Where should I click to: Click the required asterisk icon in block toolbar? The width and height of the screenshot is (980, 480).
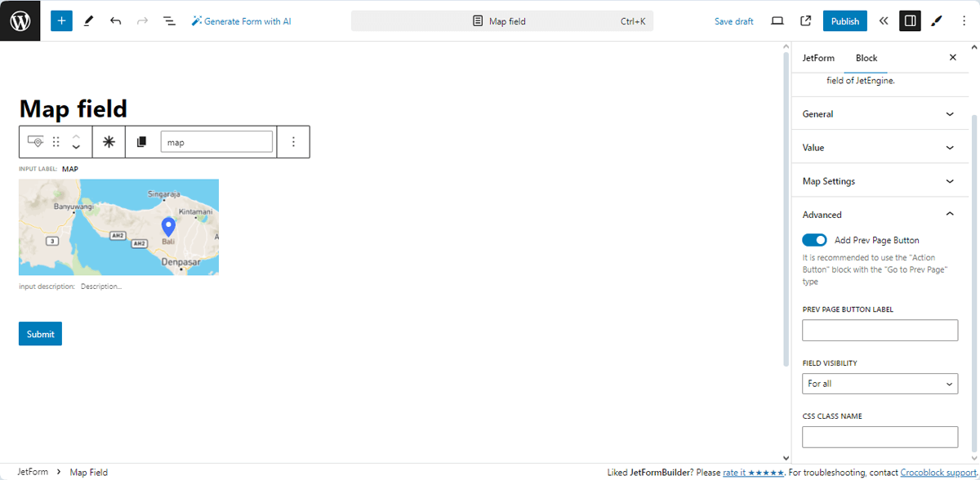109,142
